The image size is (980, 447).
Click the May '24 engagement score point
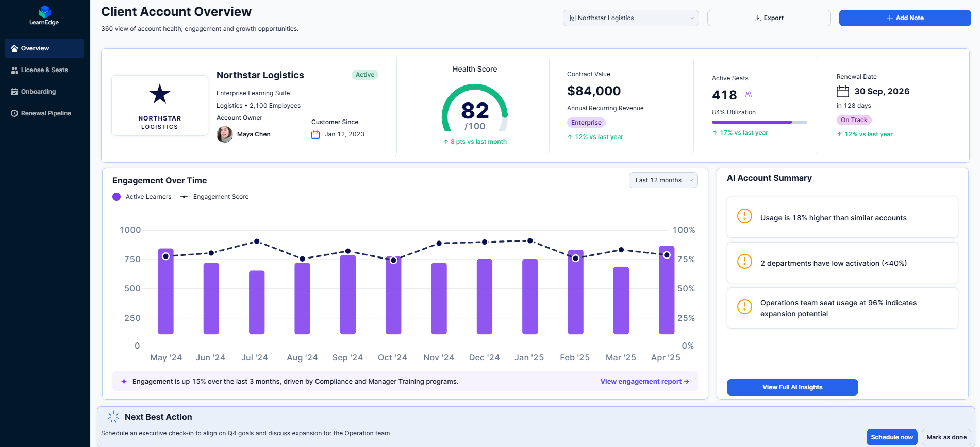coord(166,256)
